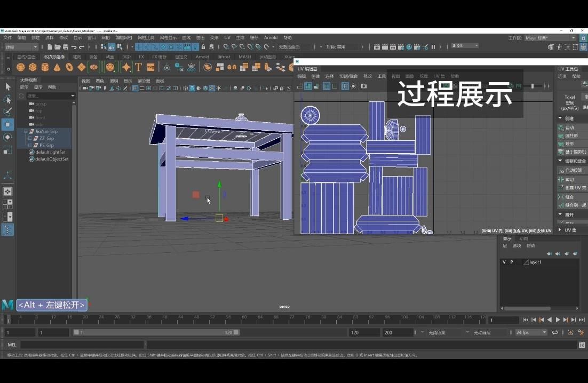Select the polygon cube creation icon
The height and width of the screenshot is (383, 588).
[x=33, y=67]
